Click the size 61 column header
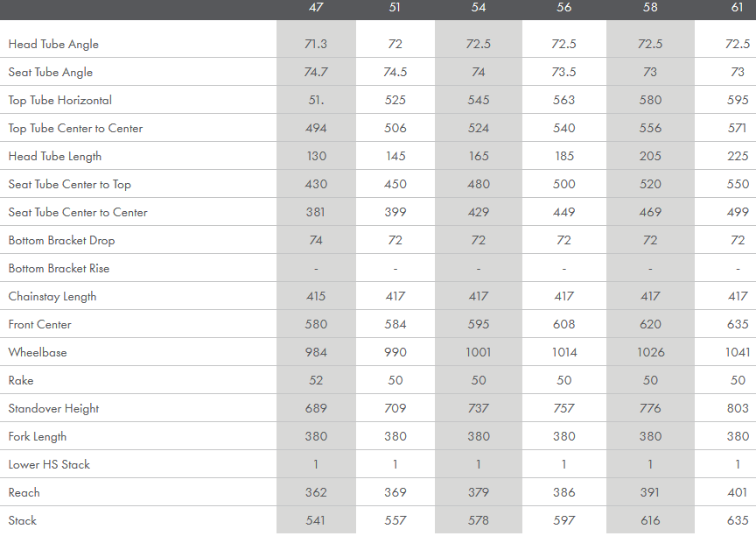Image resolution: width=756 pixels, height=536 pixels. (x=738, y=8)
